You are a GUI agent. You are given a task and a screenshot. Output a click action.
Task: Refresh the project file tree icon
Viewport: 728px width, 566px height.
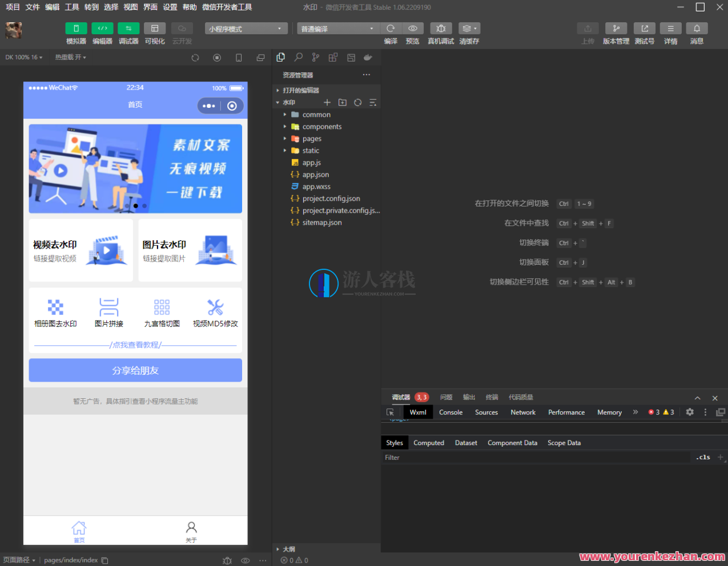(x=357, y=102)
